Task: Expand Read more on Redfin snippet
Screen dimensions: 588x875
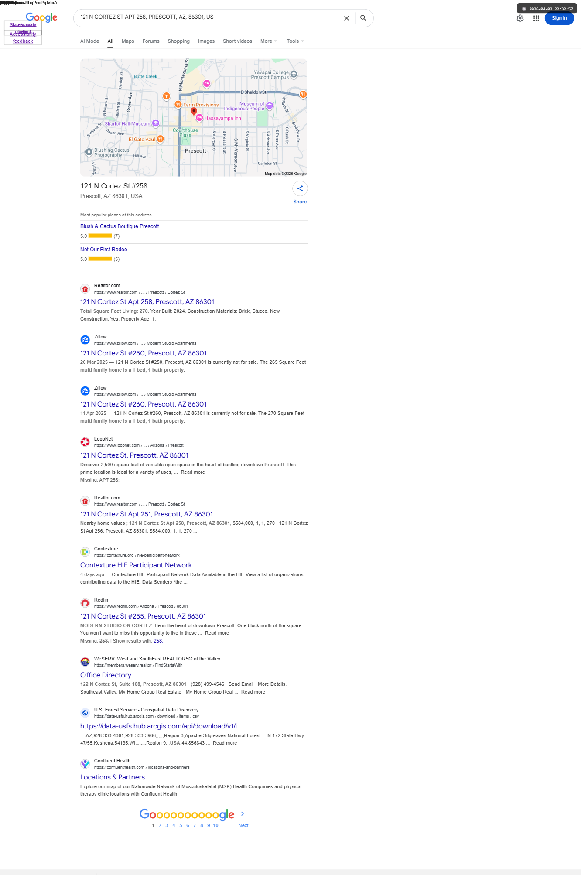Action: [x=217, y=633]
